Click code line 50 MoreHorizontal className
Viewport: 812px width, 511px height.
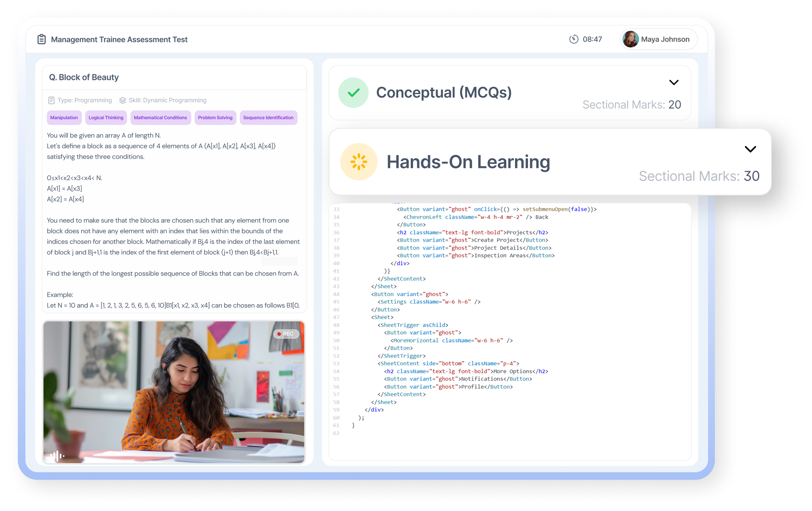coord(451,341)
